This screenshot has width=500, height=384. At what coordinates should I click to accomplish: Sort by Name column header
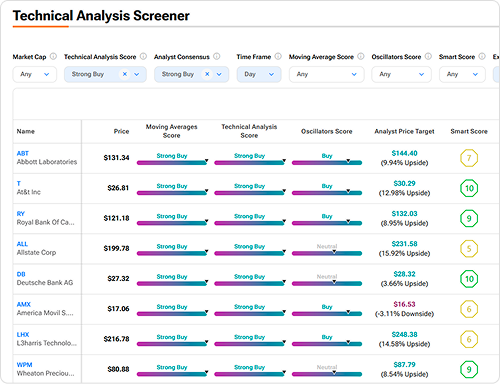(26, 131)
